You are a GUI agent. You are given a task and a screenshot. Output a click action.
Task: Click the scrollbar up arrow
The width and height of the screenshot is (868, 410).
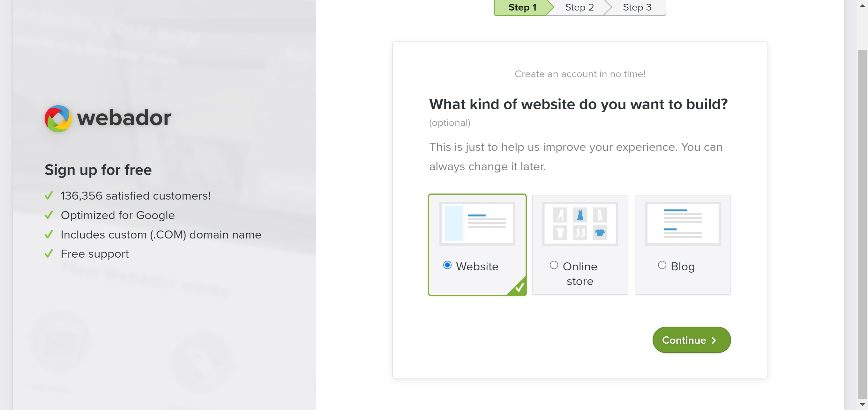(x=862, y=6)
